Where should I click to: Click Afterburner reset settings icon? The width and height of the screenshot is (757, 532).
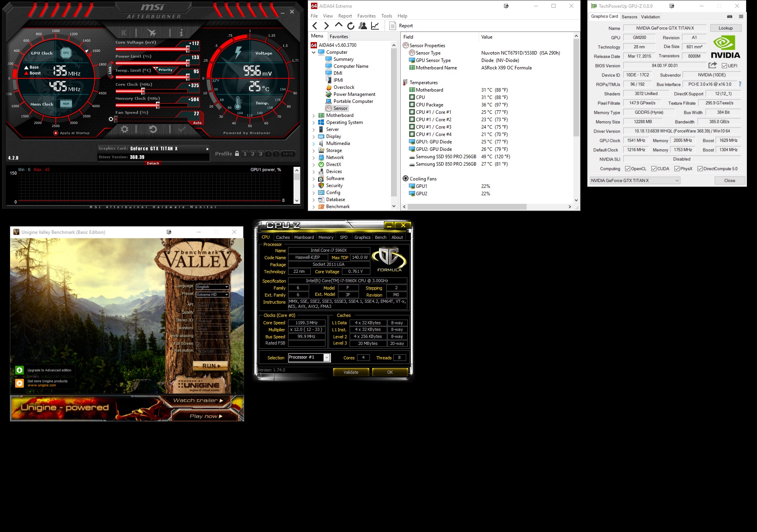153,129
